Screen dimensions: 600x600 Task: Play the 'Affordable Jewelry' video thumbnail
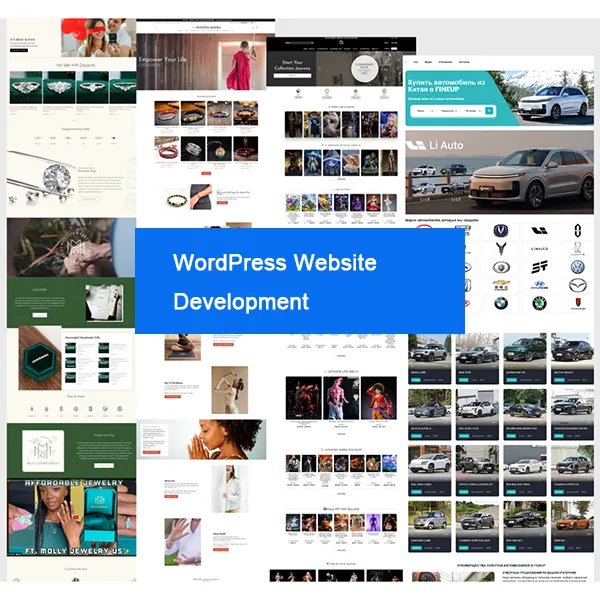pyautogui.click(x=71, y=517)
